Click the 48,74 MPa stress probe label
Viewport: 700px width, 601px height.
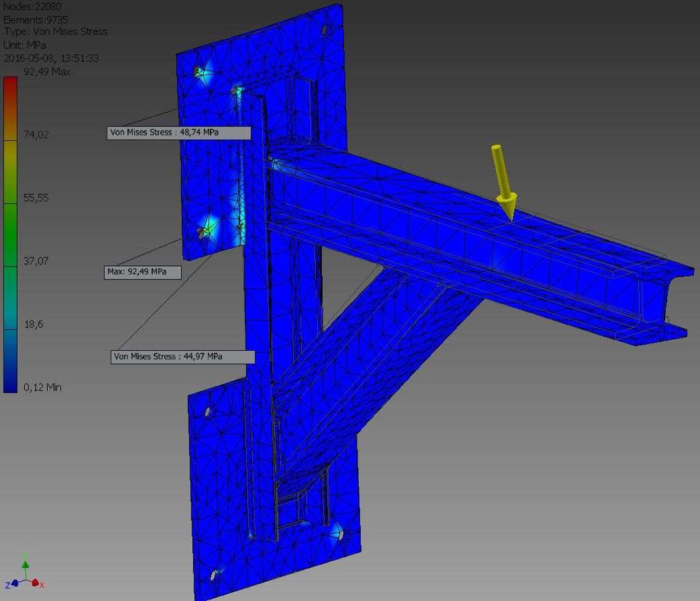click(x=178, y=133)
